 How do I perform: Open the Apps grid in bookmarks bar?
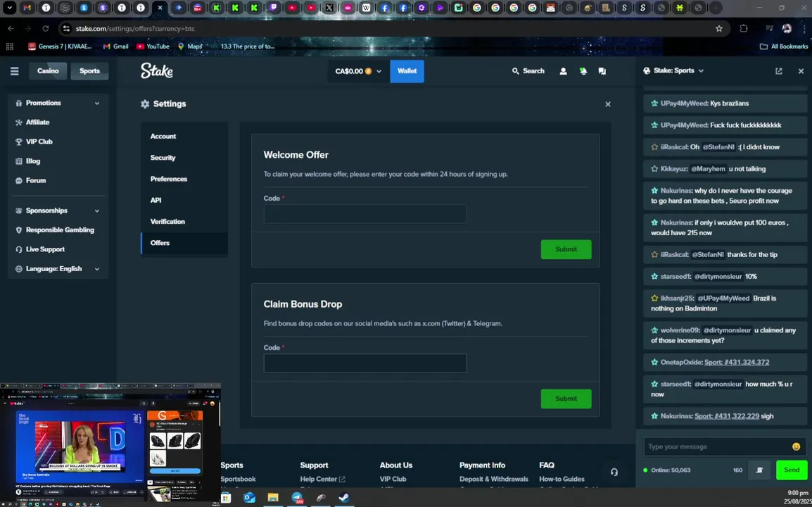(x=9, y=46)
